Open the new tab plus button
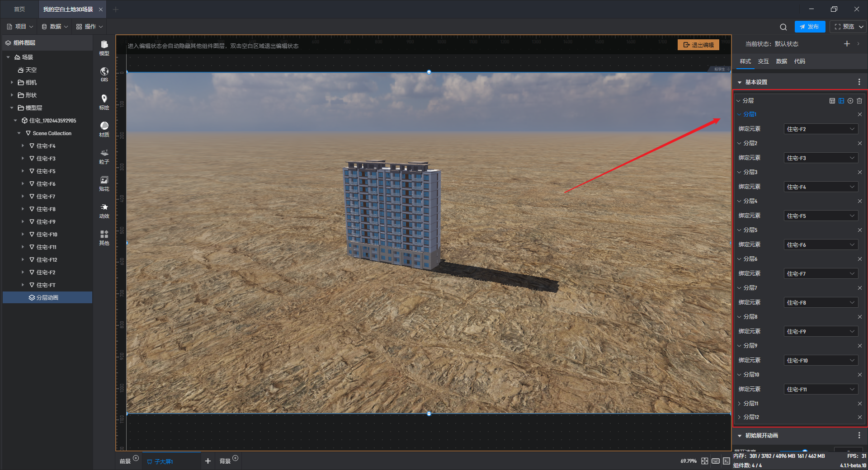The height and width of the screenshot is (470, 868). [x=116, y=9]
